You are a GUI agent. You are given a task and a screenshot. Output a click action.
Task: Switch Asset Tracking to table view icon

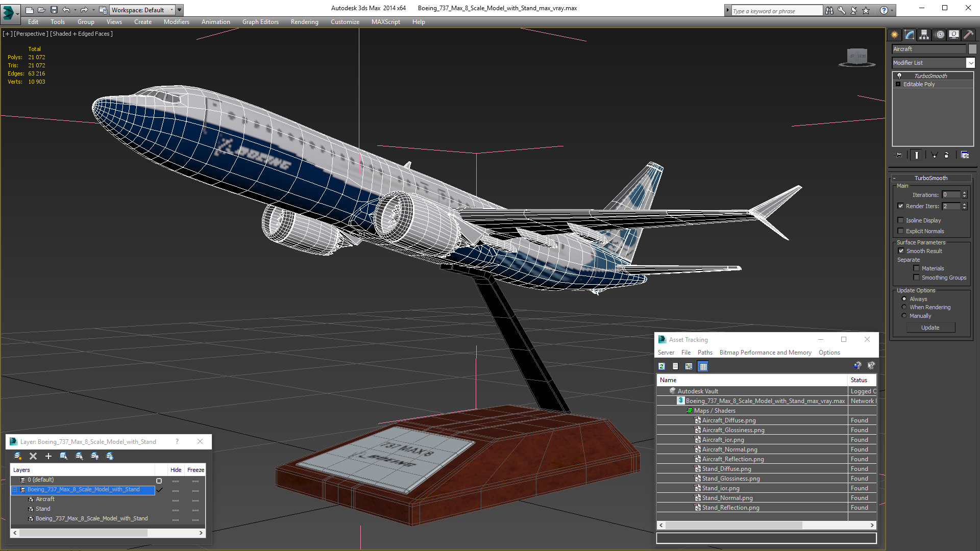click(703, 366)
